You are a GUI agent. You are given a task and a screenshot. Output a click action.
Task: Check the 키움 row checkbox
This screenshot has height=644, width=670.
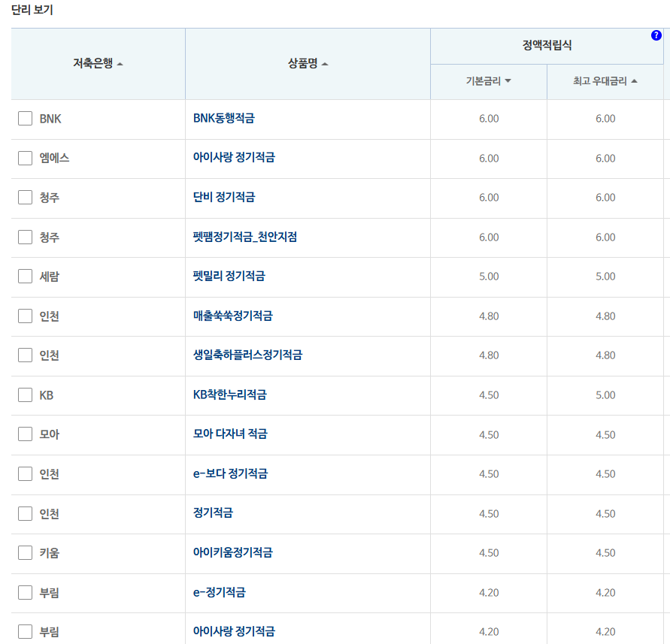coord(26,552)
